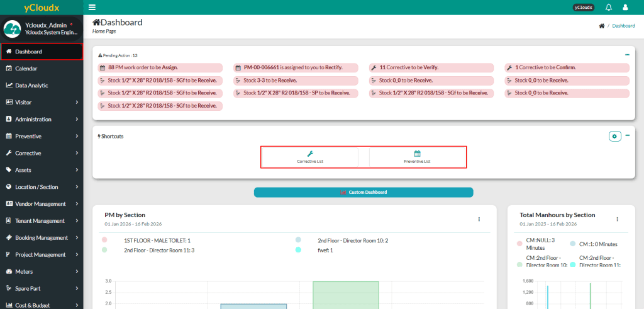Open the shortcuts settings gear icon
Screen dimensions: 644x309
click(614, 136)
